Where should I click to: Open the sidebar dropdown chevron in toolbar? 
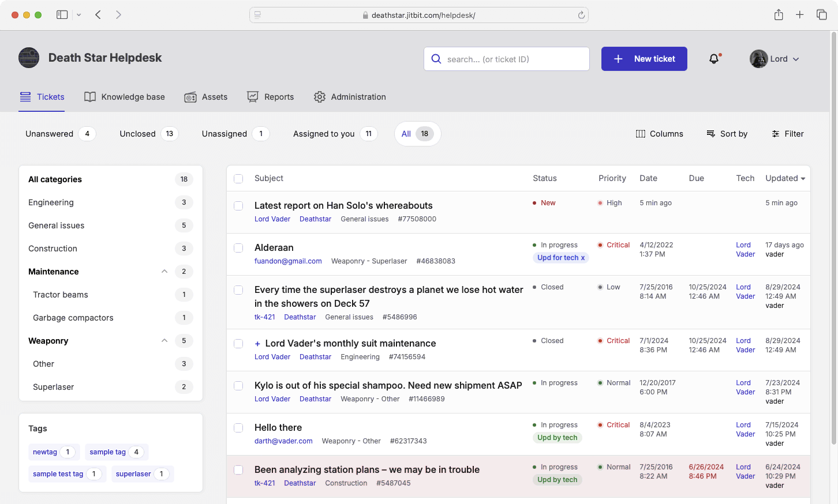[x=79, y=15]
